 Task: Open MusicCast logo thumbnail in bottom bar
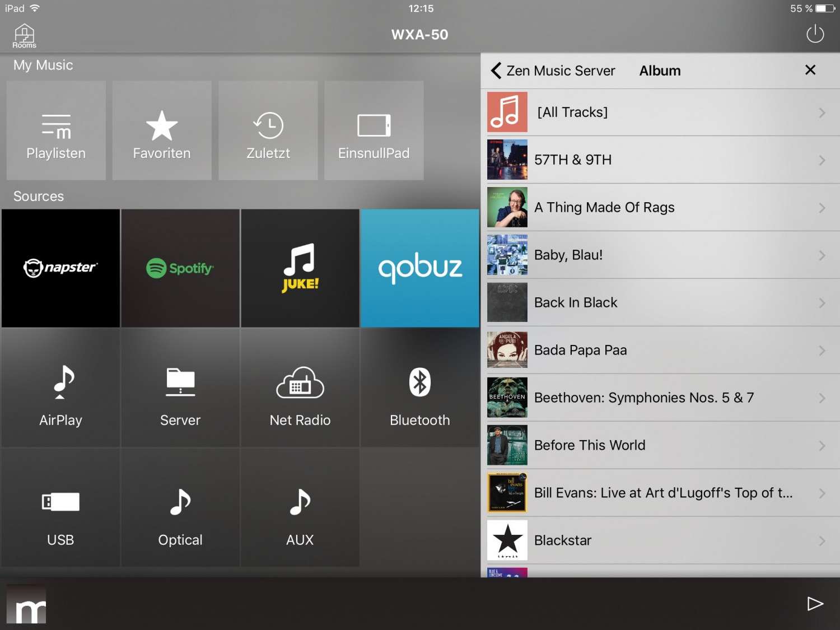26,604
